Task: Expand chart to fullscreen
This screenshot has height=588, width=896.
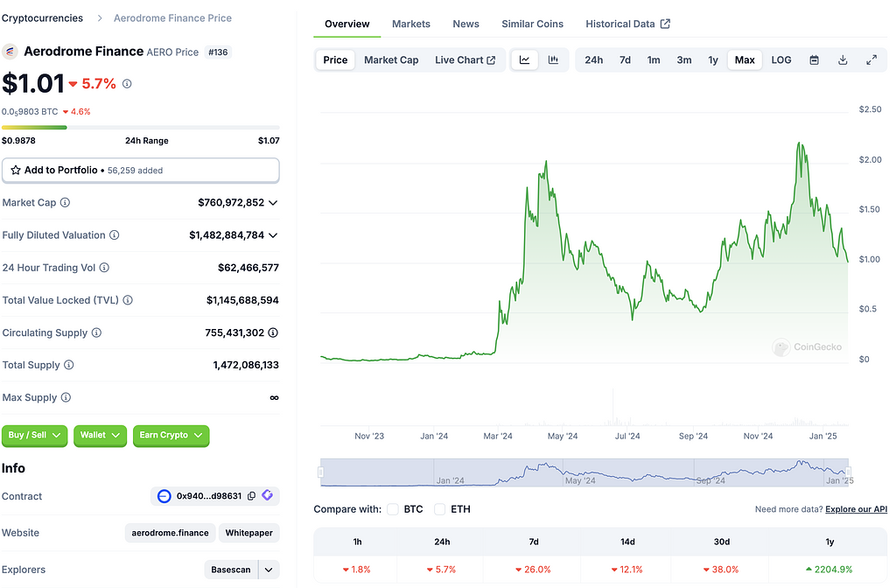Action: tap(871, 60)
